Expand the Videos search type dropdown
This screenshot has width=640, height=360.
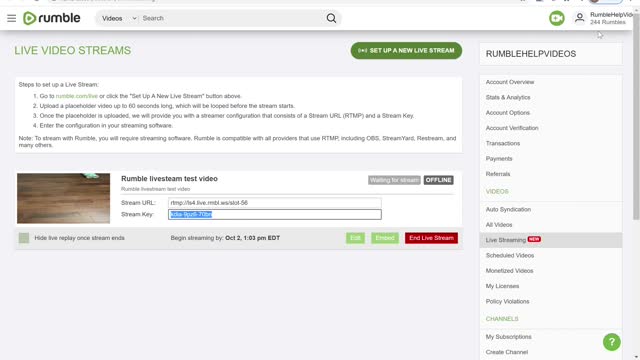(x=119, y=18)
